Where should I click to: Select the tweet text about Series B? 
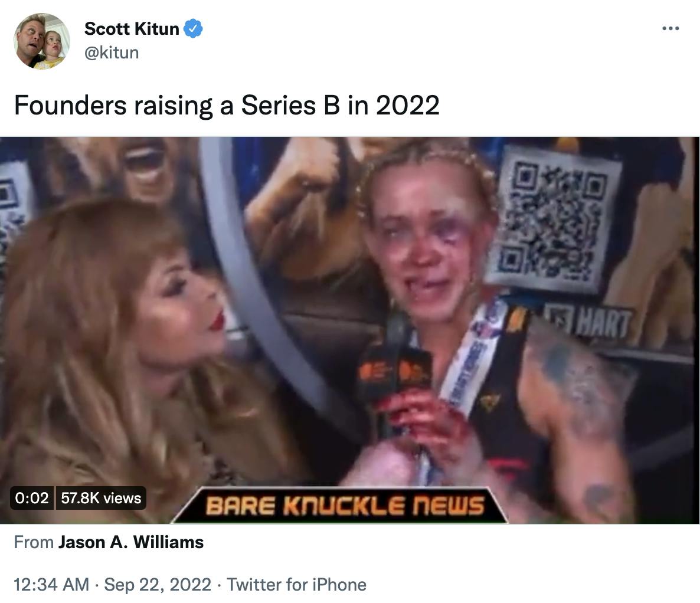click(x=227, y=106)
